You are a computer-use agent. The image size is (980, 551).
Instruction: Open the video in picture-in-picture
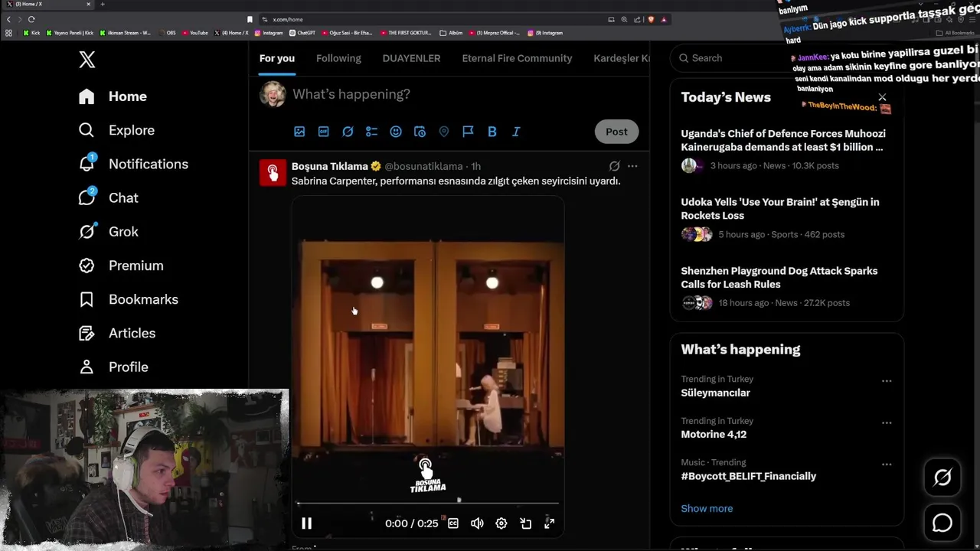coord(525,523)
